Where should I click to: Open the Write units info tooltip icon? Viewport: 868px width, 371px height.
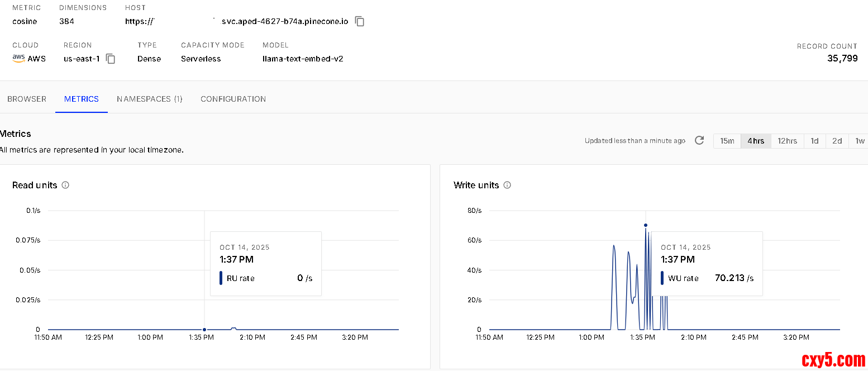(x=507, y=185)
